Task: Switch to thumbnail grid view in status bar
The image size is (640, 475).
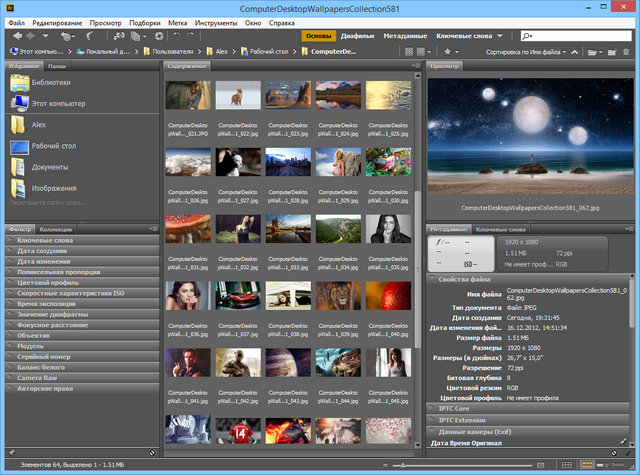Action: coord(586,466)
